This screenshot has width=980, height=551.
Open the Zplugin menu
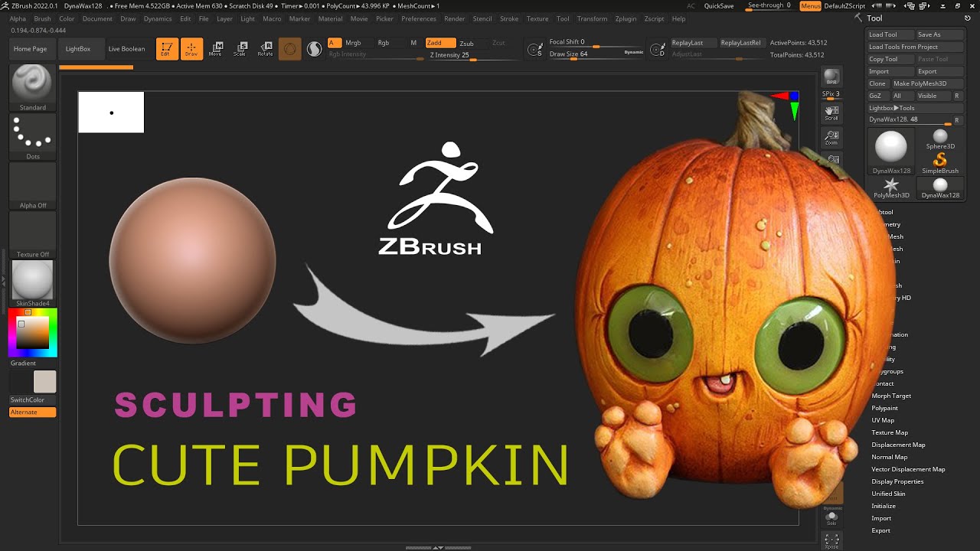tap(626, 18)
